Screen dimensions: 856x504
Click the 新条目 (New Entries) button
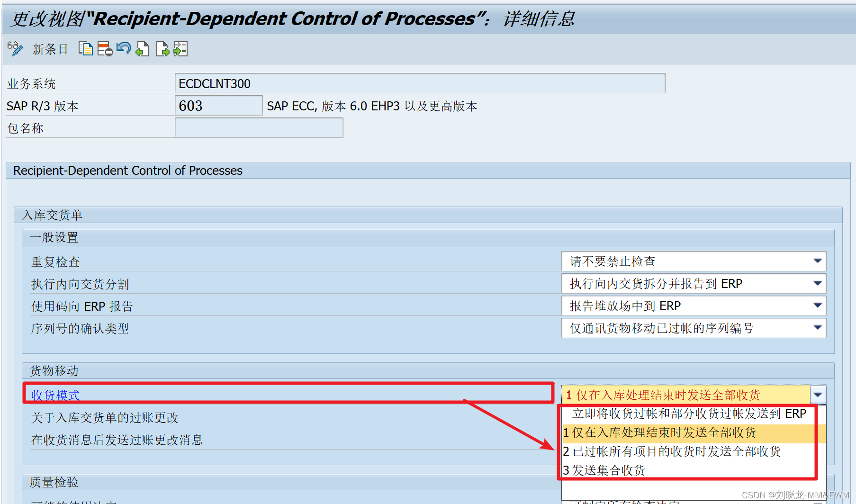(50, 49)
